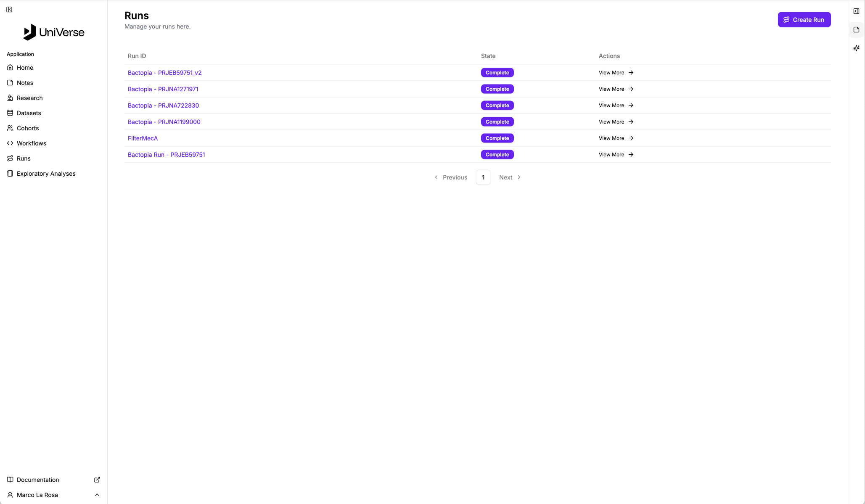Screen dimensions: 865x504
Task: Go to Home in sidebar
Action: 25,68
